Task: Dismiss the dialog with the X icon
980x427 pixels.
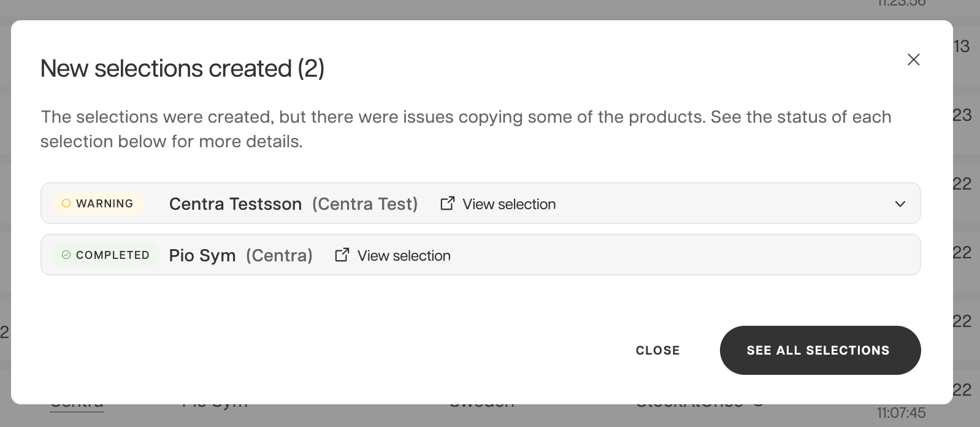Action: (x=913, y=60)
